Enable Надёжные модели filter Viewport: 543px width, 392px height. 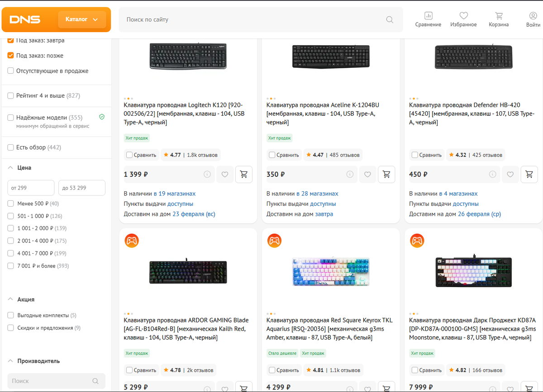(x=11, y=118)
